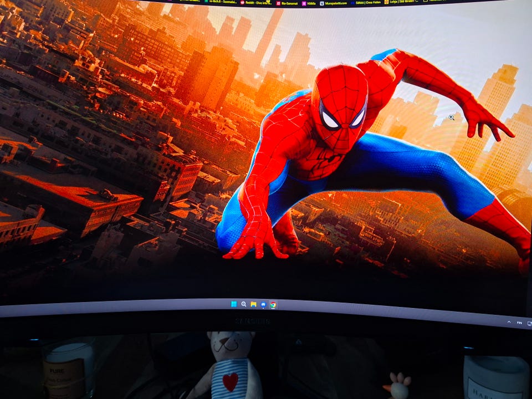Open taskbar Search magnifier

(x=244, y=304)
